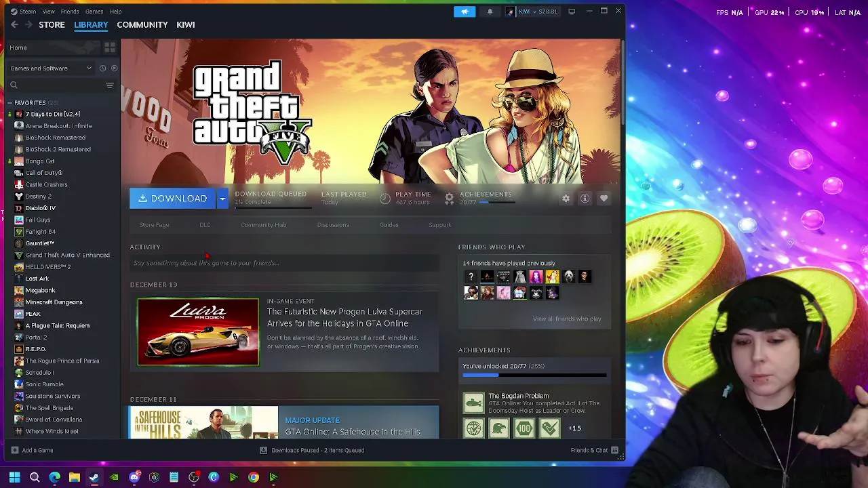Switch to the COMMUNITY tab

point(142,24)
